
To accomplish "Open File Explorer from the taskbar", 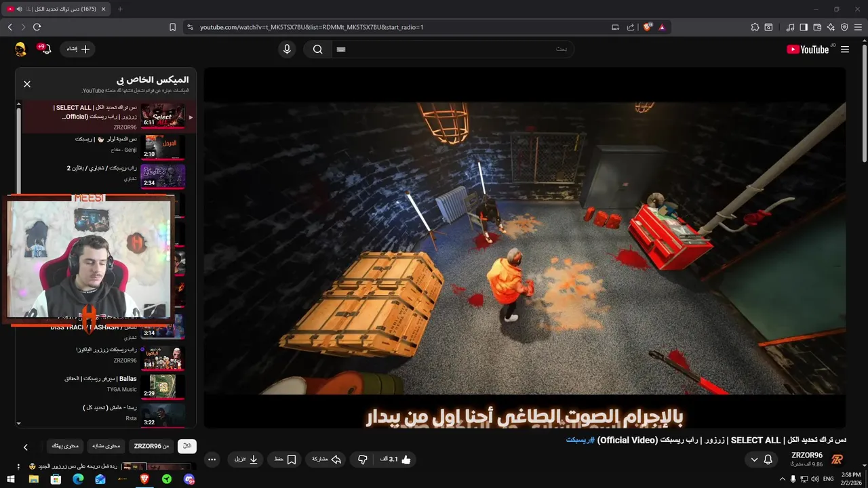I will pos(33,479).
